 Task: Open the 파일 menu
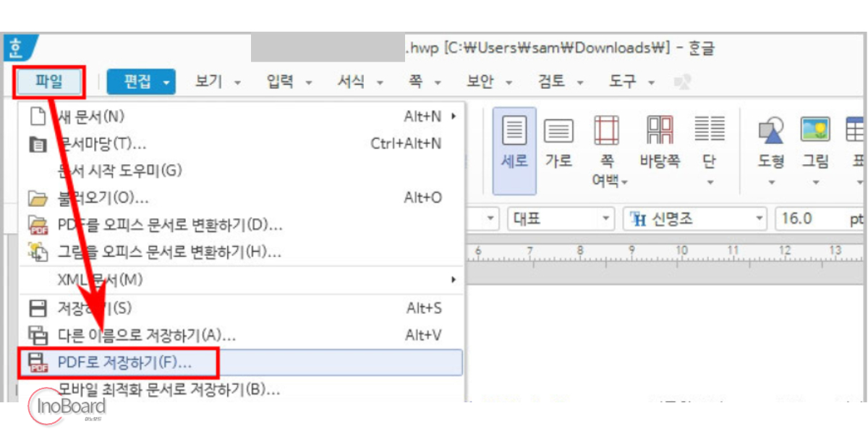[x=49, y=82]
